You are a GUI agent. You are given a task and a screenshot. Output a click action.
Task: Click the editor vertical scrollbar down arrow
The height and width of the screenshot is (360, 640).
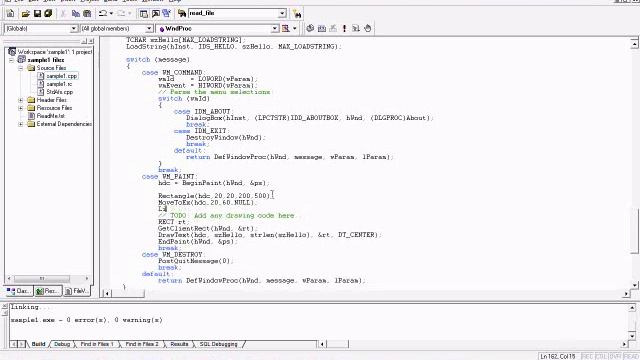point(634,285)
